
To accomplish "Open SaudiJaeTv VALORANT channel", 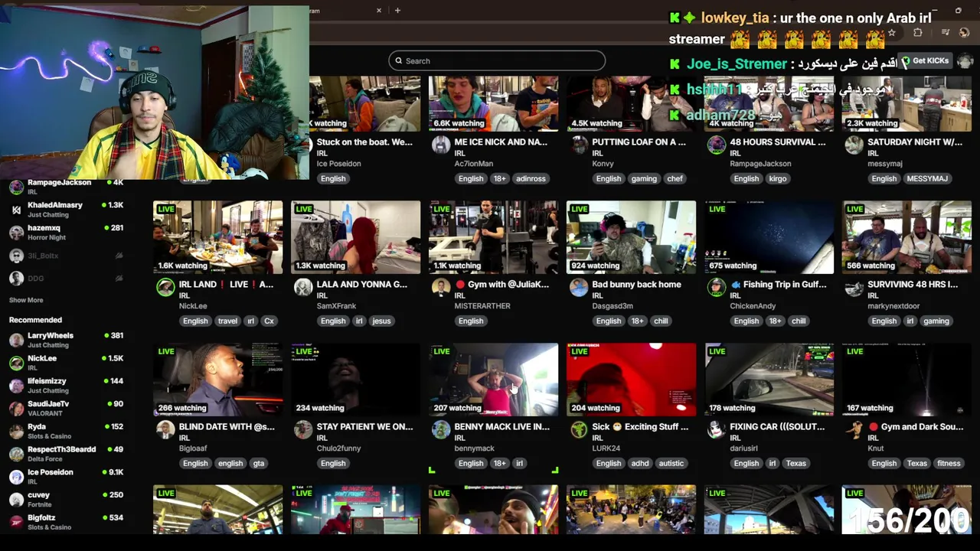I will [65, 408].
